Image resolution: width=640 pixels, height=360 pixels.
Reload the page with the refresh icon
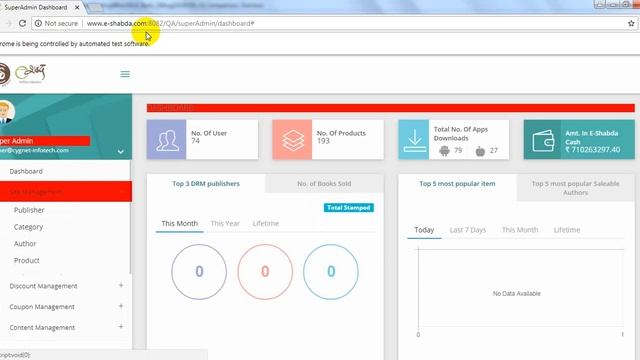[22, 23]
